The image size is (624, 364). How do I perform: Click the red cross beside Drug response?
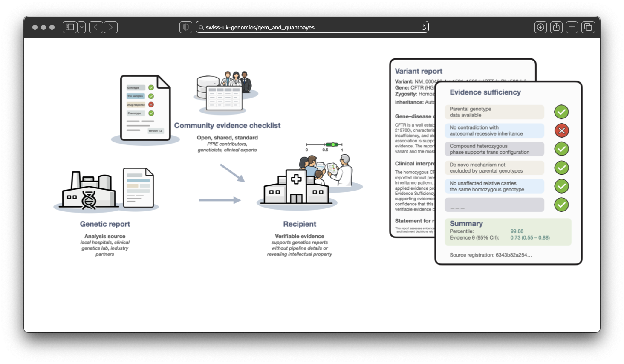pyautogui.click(x=151, y=104)
